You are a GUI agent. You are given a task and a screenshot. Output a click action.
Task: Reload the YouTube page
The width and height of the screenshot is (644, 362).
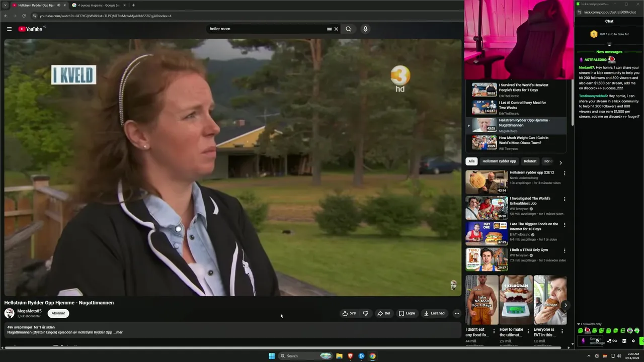coord(25,16)
